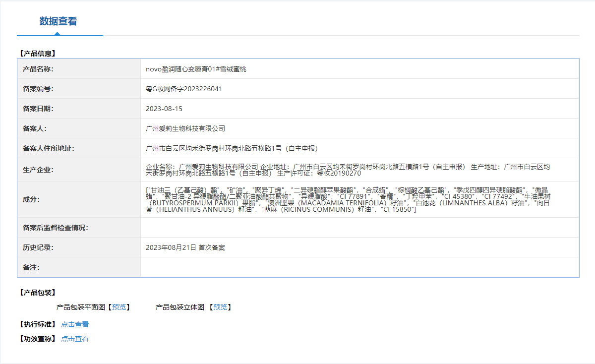Select the ingredients list text
Screen dimensions: 595x364
coord(348,200)
